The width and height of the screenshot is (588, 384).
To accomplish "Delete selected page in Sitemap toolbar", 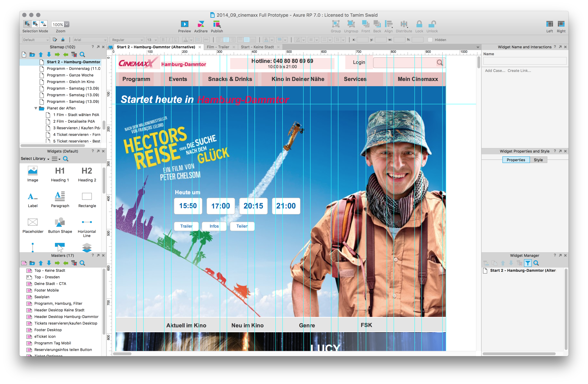I will (x=74, y=55).
